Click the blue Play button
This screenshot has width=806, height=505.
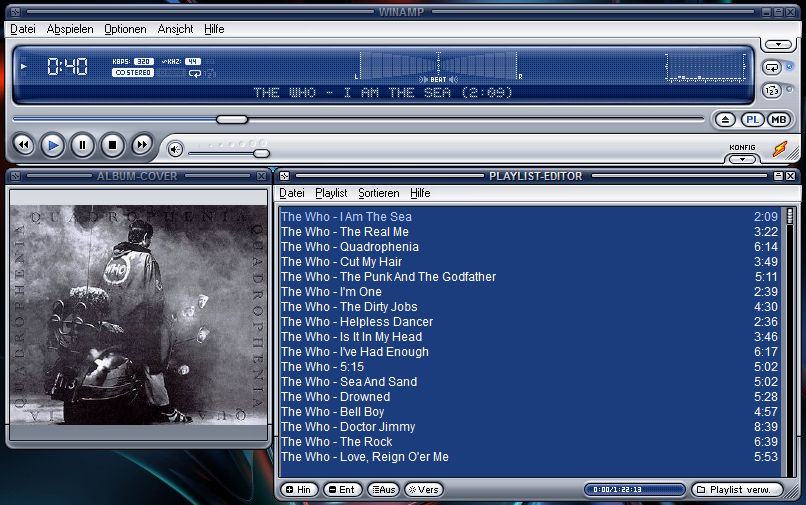point(52,146)
